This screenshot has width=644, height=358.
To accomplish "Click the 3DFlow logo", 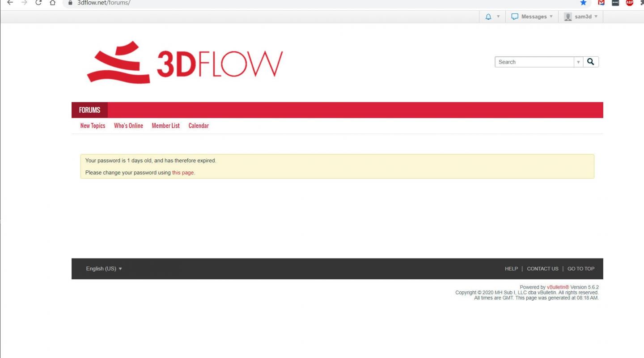I will pos(185,63).
